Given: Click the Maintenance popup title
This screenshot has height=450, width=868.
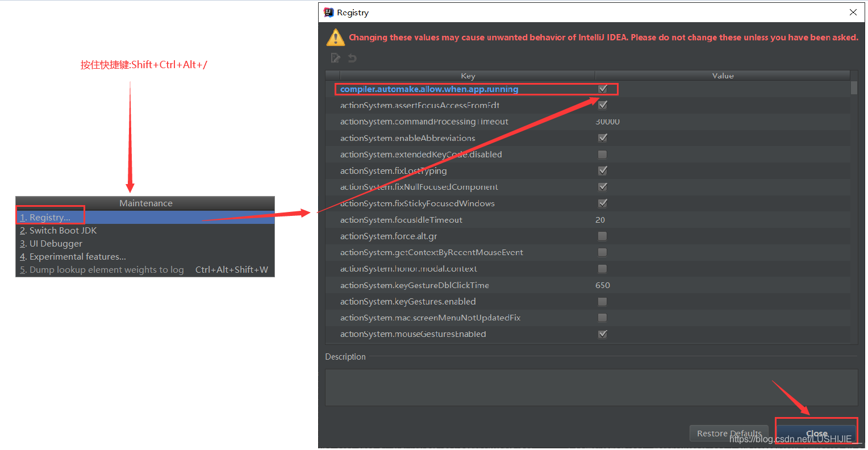Looking at the screenshot, I should pyautogui.click(x=145, y=203).
